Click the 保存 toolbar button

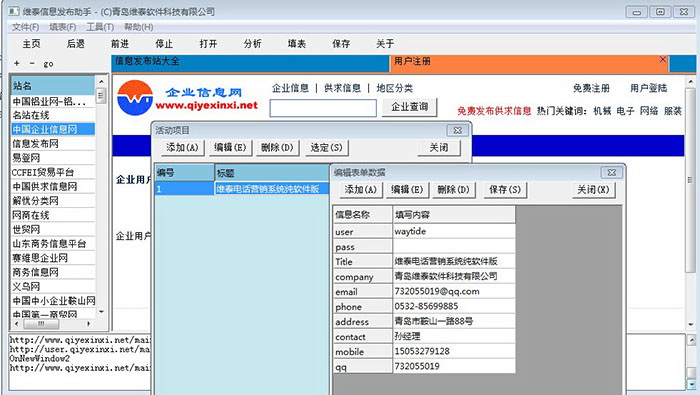(x=341, y=44)
